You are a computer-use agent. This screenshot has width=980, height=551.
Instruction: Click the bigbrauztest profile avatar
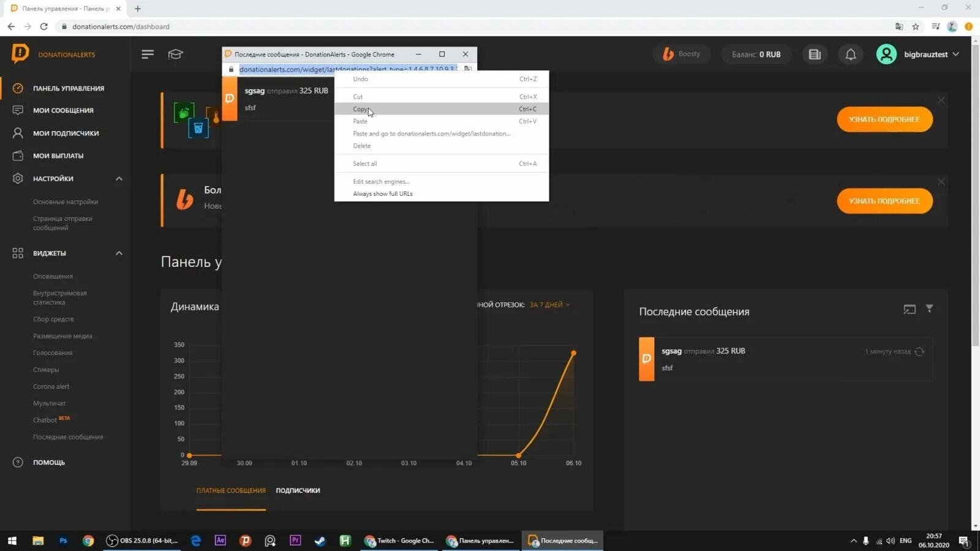(x=886, y=54)
